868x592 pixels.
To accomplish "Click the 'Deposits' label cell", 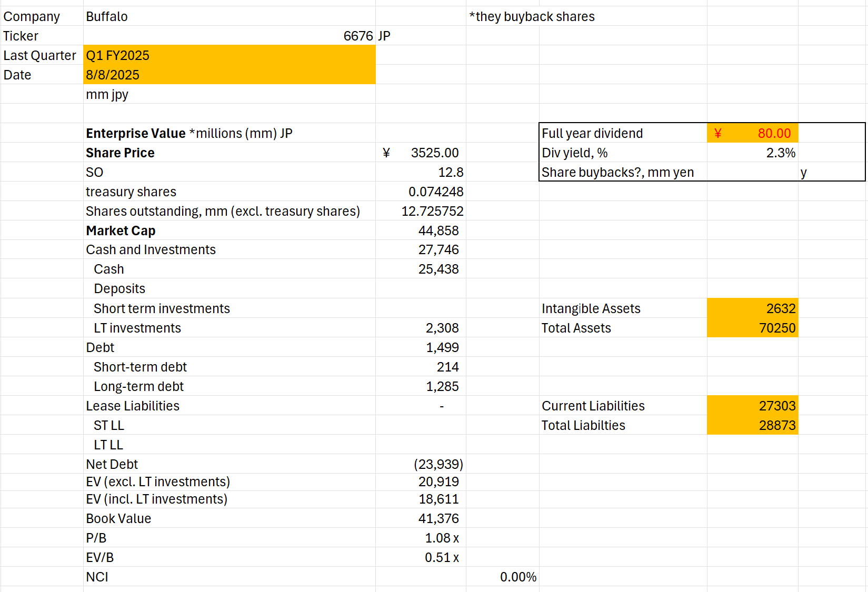I will (x=229, y=288).
